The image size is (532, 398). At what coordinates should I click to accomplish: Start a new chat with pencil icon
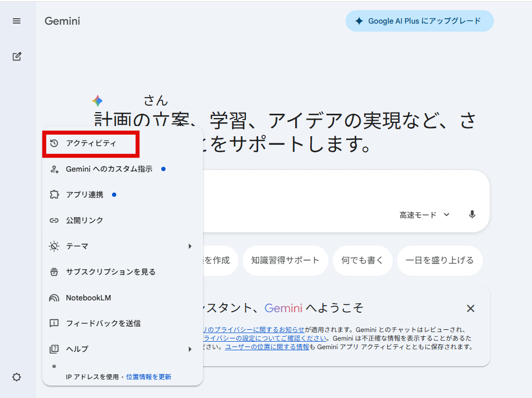tap(17, 56)
